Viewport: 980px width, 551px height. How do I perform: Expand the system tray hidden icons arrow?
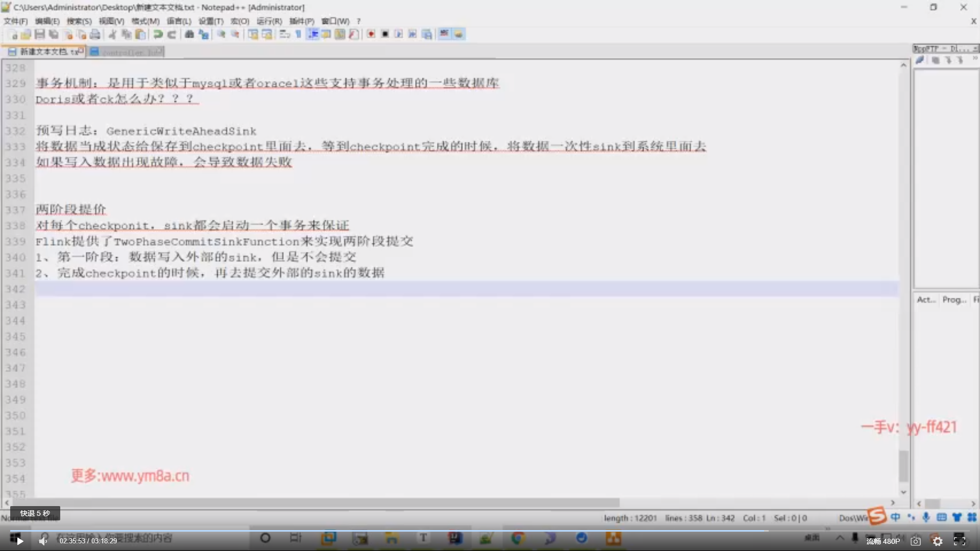pyautogui.click(x=840, y=538)
